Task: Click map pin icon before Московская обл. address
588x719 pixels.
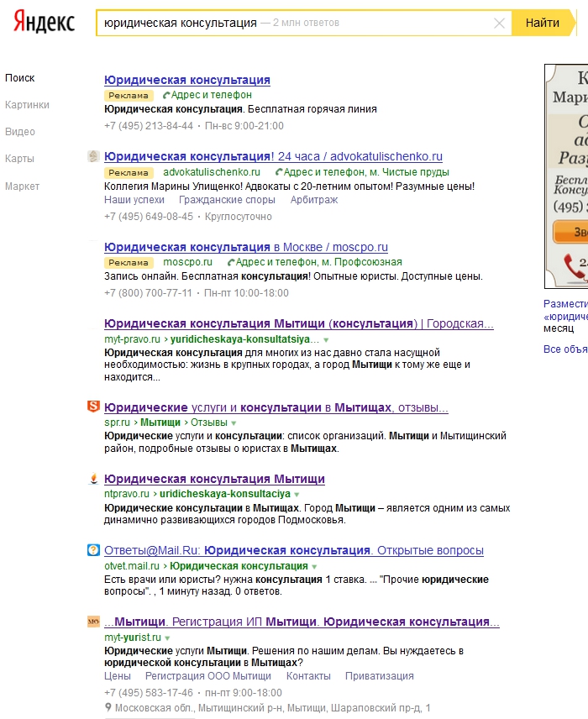Action: click(108, 707)
